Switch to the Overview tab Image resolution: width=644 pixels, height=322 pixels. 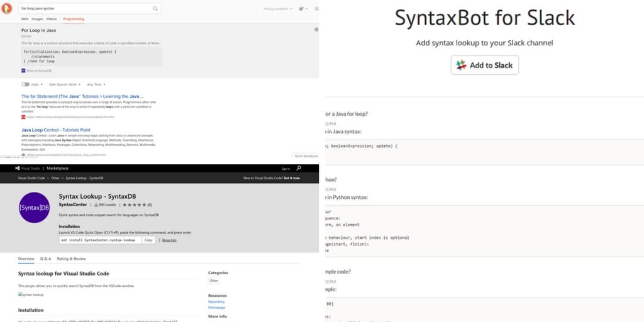(x=26, y=258)
